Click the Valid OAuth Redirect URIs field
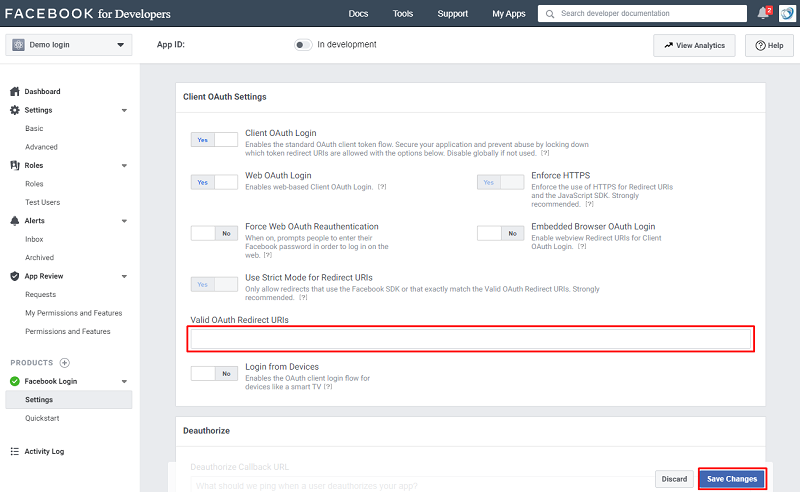 click(x=470, y=339)
